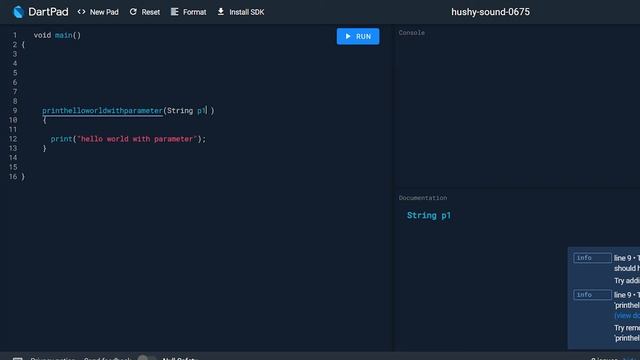Image resolution: width=640 pixels, height=360 pixels.
Task: Click the pad name hushy-sound-0675
Action: click(490, 12)
